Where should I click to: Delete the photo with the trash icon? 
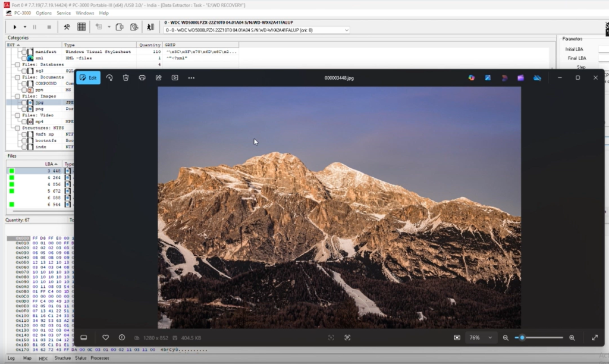point(125,77)
